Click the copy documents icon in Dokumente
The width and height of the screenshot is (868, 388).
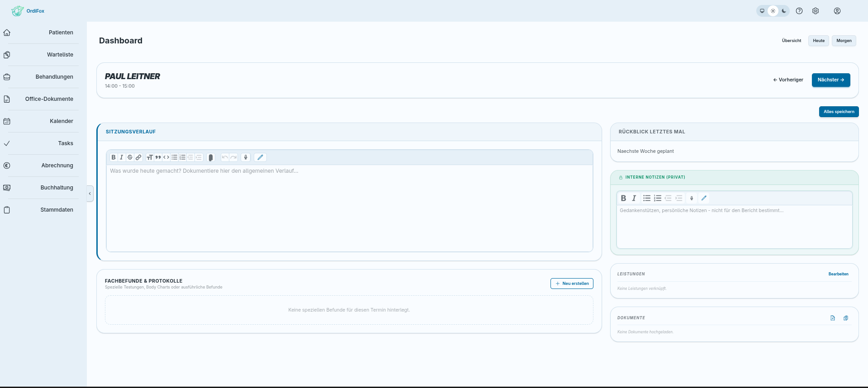point(846,318)
